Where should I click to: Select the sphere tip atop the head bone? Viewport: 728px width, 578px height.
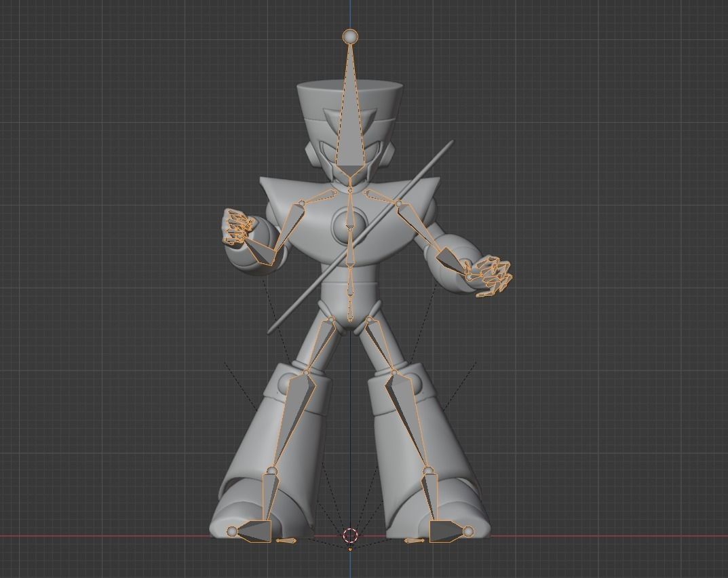[351, 36]
